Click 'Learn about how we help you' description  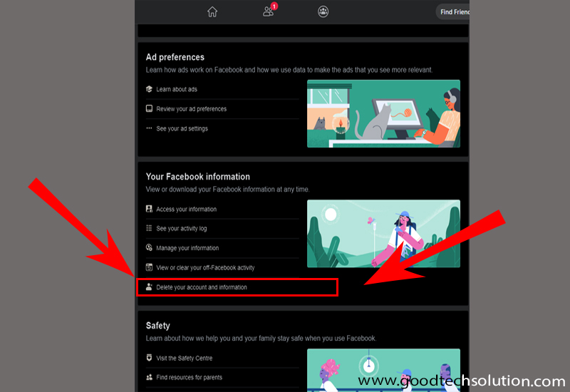tap(261, 339)
